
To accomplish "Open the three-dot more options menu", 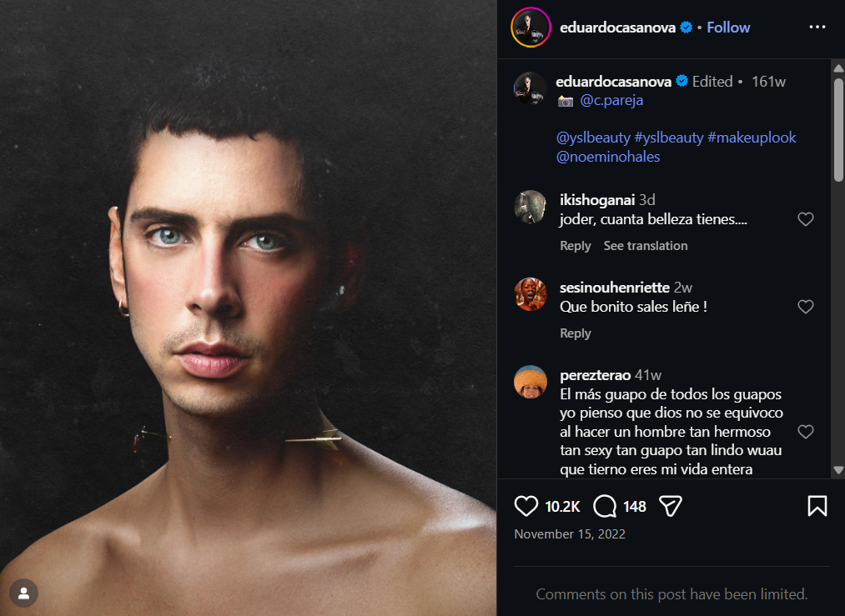I will click(x=817, y=28).
